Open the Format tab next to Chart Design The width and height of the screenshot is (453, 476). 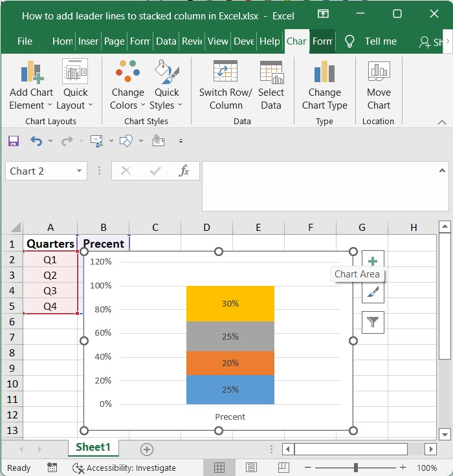coord(322,41)
